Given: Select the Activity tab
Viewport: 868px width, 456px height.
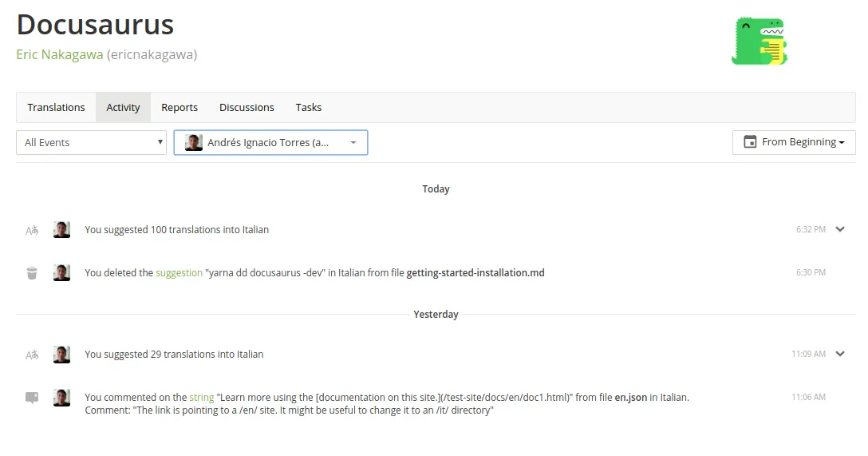Looking at the screenshot, I should pos(123,108).
